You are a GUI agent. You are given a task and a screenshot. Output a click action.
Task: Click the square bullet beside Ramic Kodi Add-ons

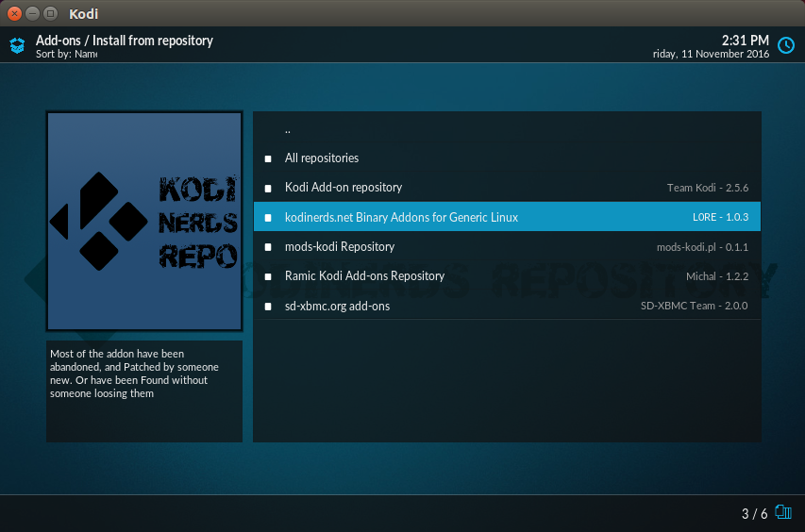(268, 277)
